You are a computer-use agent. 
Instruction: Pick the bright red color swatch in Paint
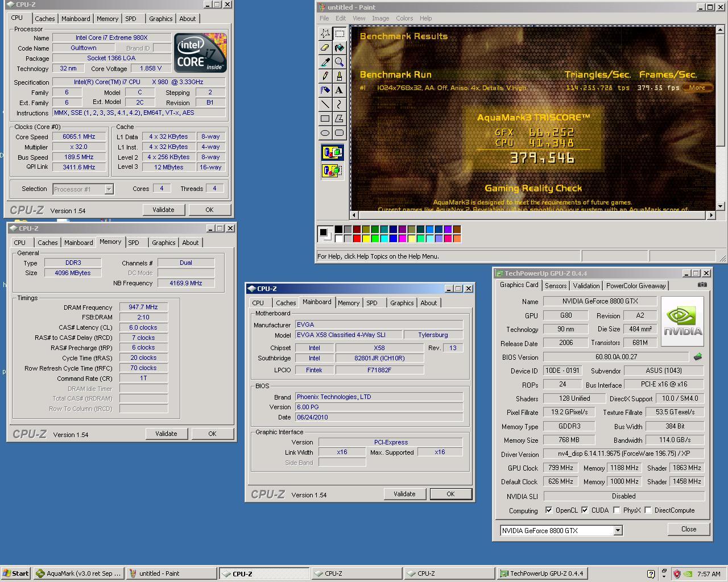357,238
